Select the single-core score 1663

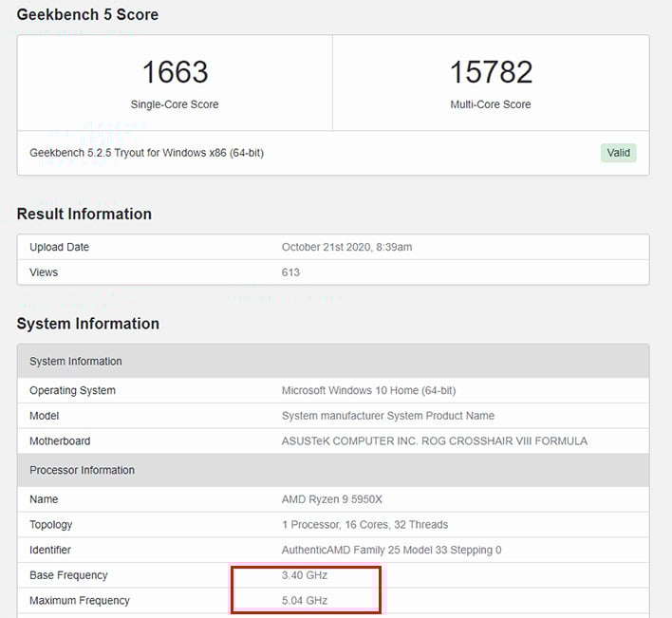point(175,72)
